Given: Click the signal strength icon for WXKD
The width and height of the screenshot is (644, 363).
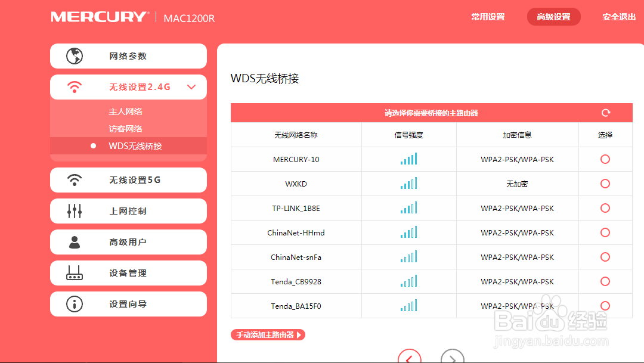Looking at the screenshot, I should 408,183.
